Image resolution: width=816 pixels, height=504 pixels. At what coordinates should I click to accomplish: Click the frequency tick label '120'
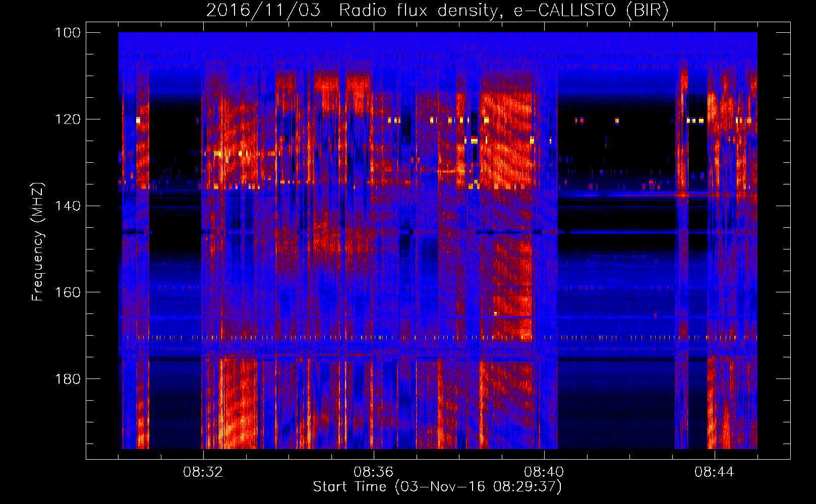click(68, 119)
